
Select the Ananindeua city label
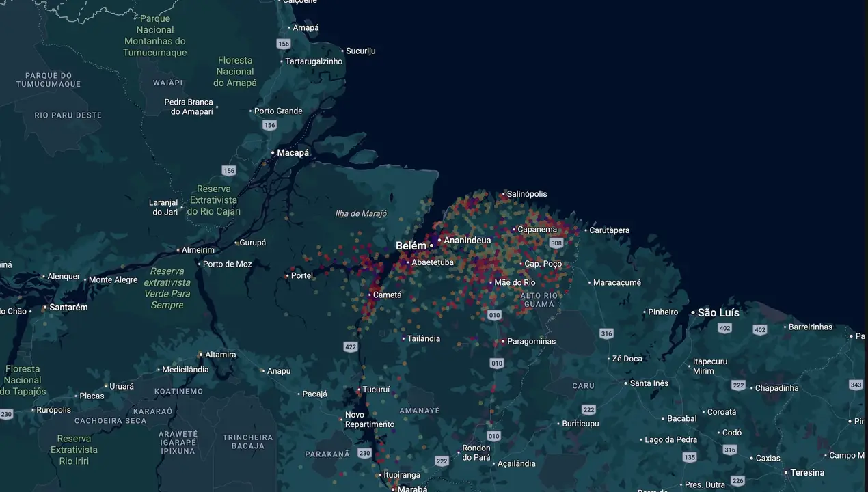coord(467,241)
